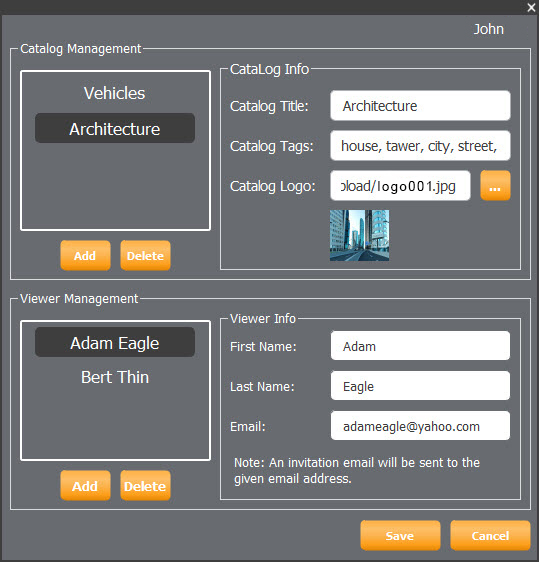Click Add button under catalog list
Viewport: 539px width, 562px height.
[85, 256]
